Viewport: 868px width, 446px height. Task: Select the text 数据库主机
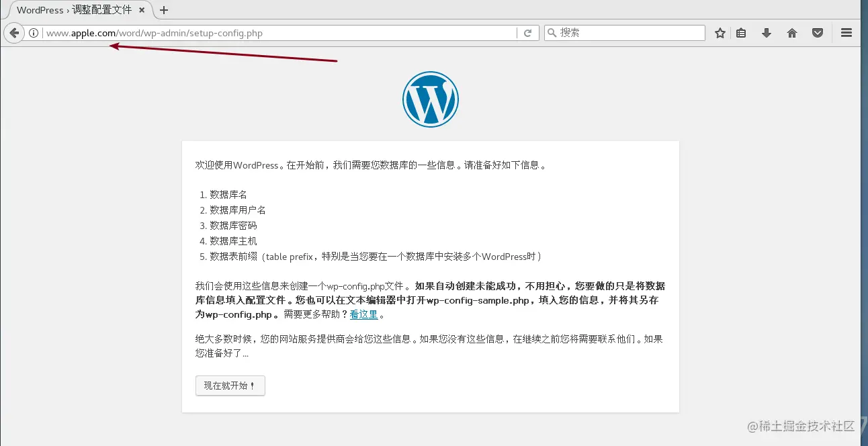(233, 240)
